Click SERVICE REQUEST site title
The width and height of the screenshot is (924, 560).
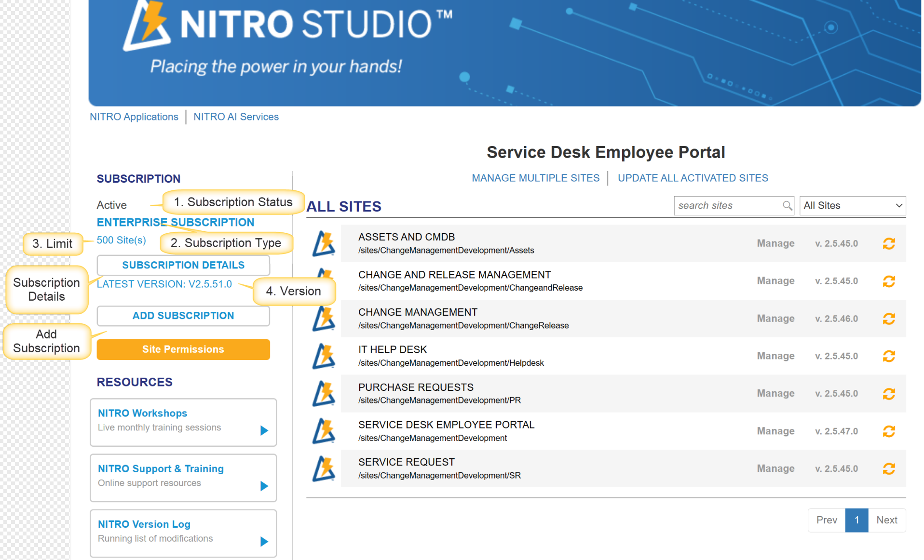pos(407,462)
